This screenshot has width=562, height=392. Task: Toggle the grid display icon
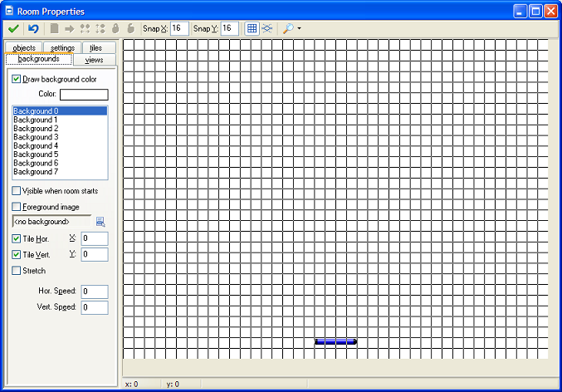[x=252, y=28]
